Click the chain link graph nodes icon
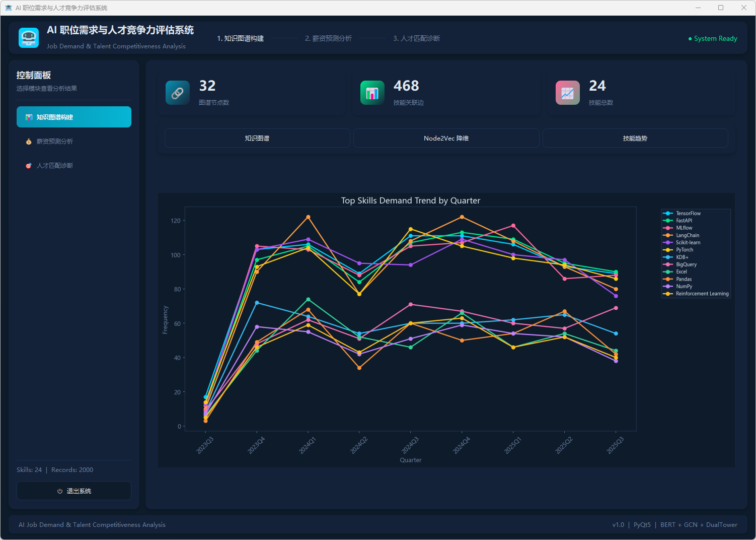 coord(178,93)
